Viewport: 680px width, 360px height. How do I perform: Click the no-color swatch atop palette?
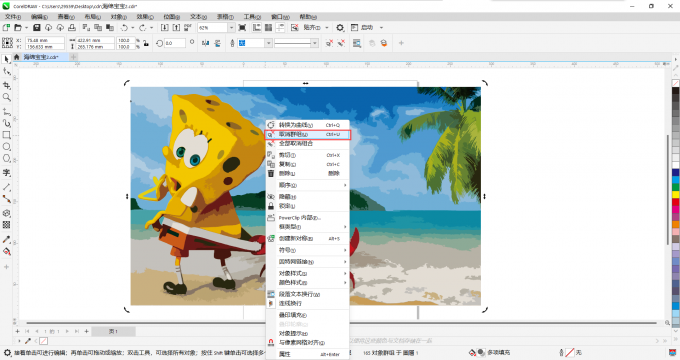(676, 82)
